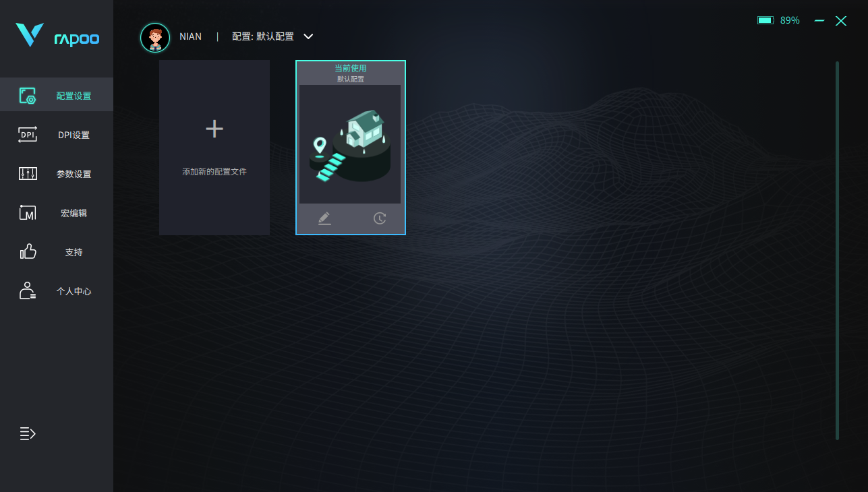Click the 支持 thumbs-up icon
This screenshot has height=492, width=868.
click(x=28, y=252)
